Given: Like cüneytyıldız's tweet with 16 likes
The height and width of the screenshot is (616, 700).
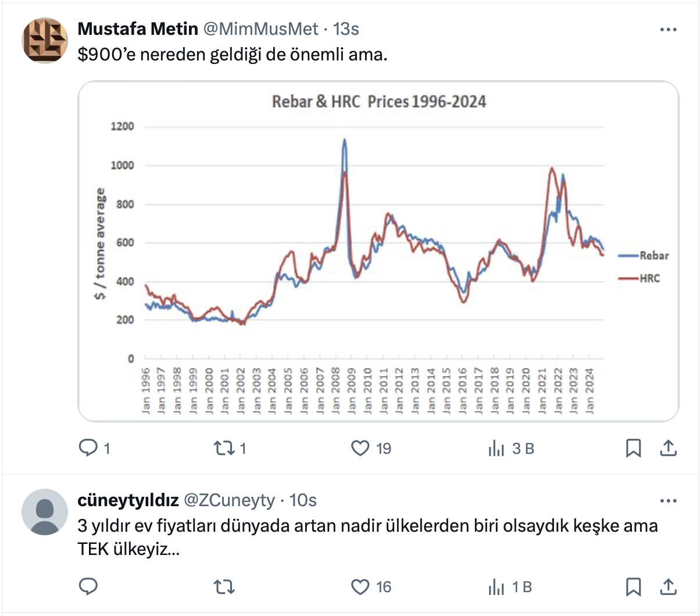Looking at the screenshot, I should 360,587.
